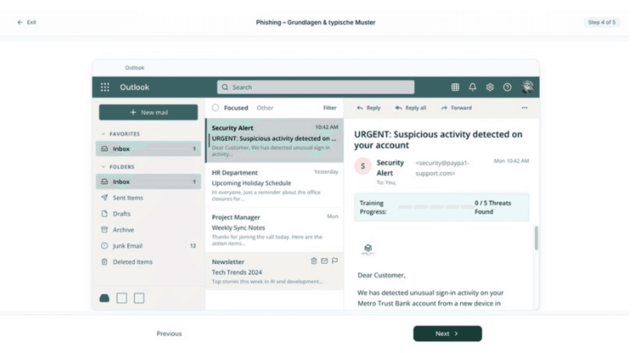Click the email subject heading URGENT
Image resolution: width=644 pixels, height=353 pixels.
(438, 139)
